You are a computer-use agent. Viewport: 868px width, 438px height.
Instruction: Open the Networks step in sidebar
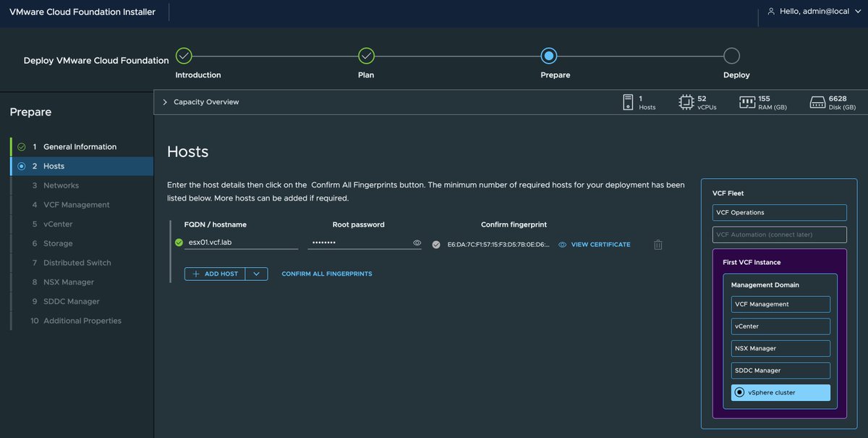coord(82,185)
